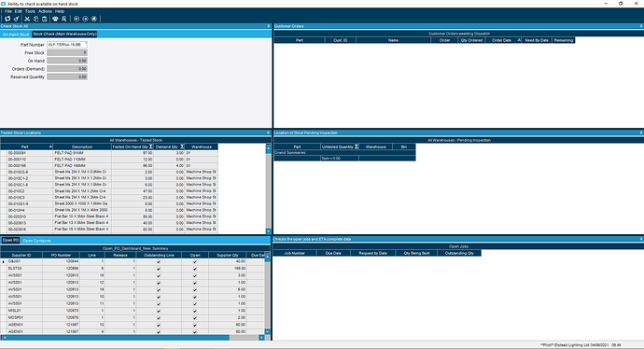Toggle Outstanding Line checkbox for MISL01
The height and width of the screenshot is (349, 644).
click(159, 311)
